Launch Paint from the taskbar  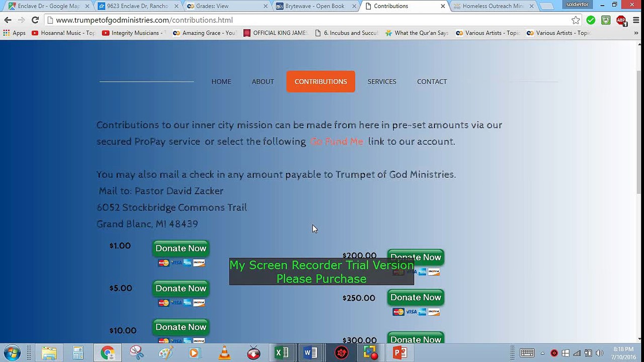(166, 353)
